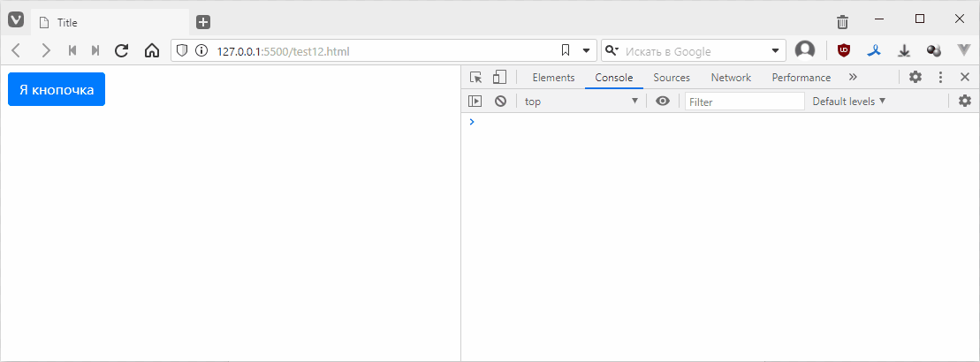Viewport: 980px width, 362px height.
Task: Open the DevTools three-dot menu
Action: [x=940, y=78]
